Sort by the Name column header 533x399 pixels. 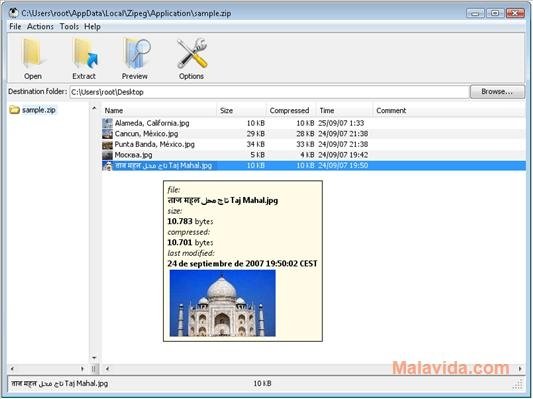(159, 110)
